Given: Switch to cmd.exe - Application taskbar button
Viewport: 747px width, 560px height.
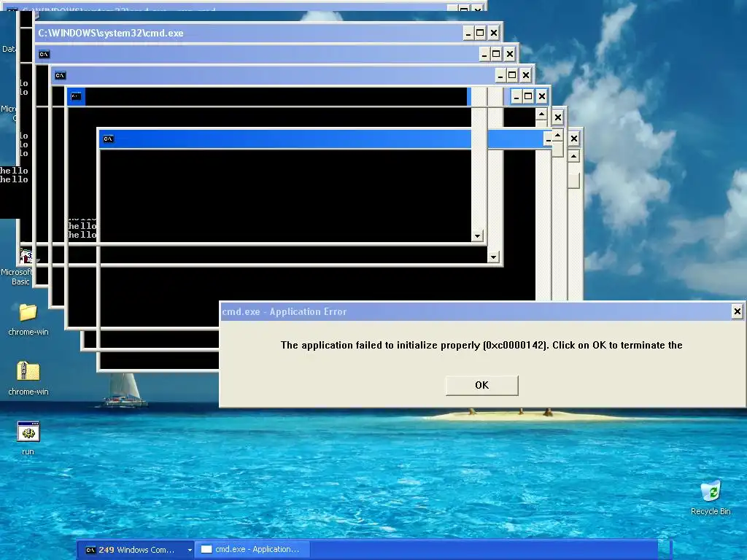Looking at the screenshot, I should tap(252, 550).
